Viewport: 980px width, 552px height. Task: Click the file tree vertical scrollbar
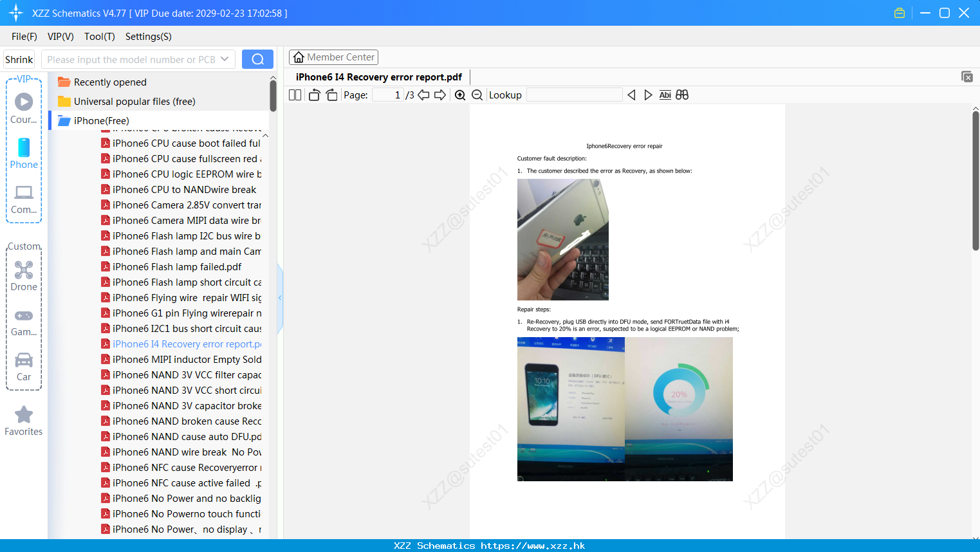click(273, 97)
